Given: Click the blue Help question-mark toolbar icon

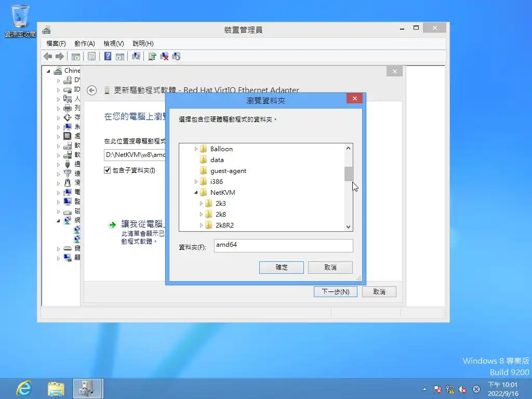Looking at the screenshot, I should (108, 56).
